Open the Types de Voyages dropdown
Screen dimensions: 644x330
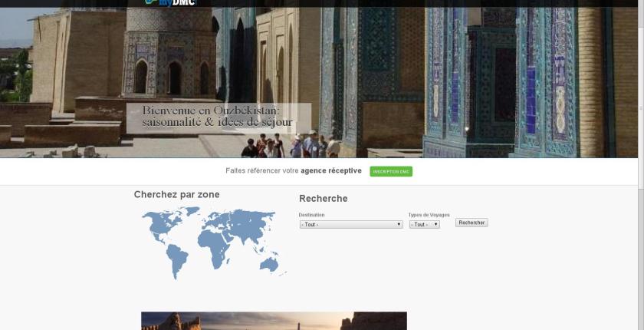point(424,224)
